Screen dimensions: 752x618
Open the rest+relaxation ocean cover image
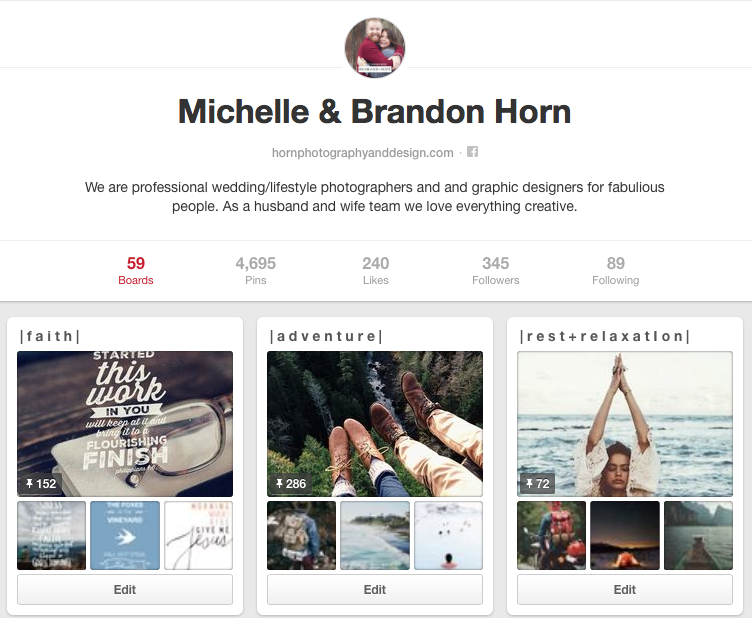pyautogui.click(x=625, y=424)
